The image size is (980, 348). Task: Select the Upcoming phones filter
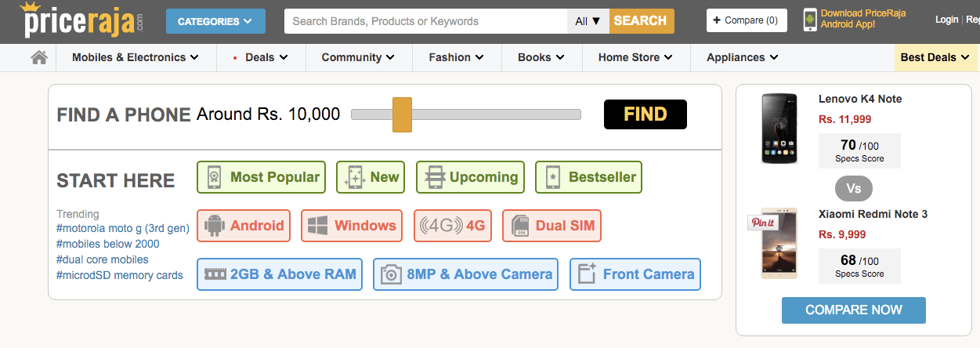[470, 177]
